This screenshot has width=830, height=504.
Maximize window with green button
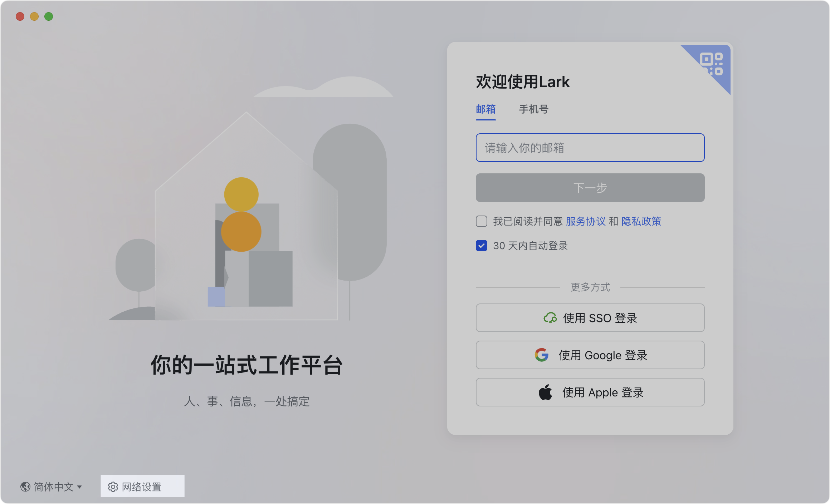click(x=49, y=16)
